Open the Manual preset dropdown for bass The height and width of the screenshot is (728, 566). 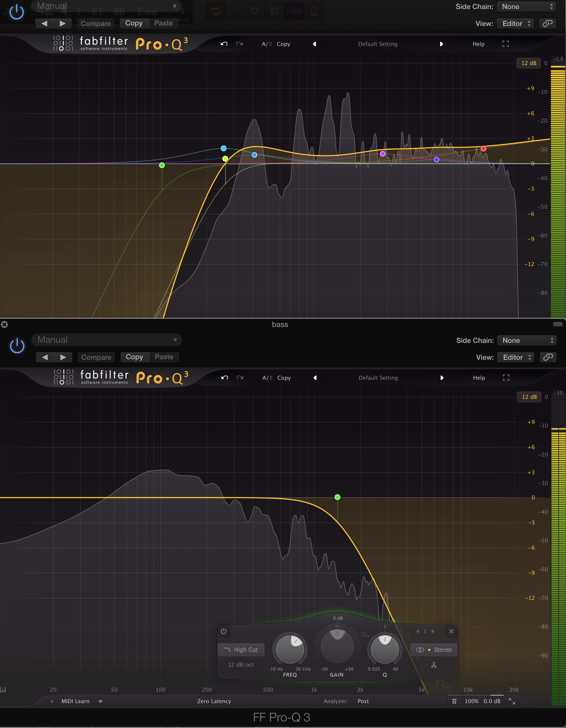(106, 340)
